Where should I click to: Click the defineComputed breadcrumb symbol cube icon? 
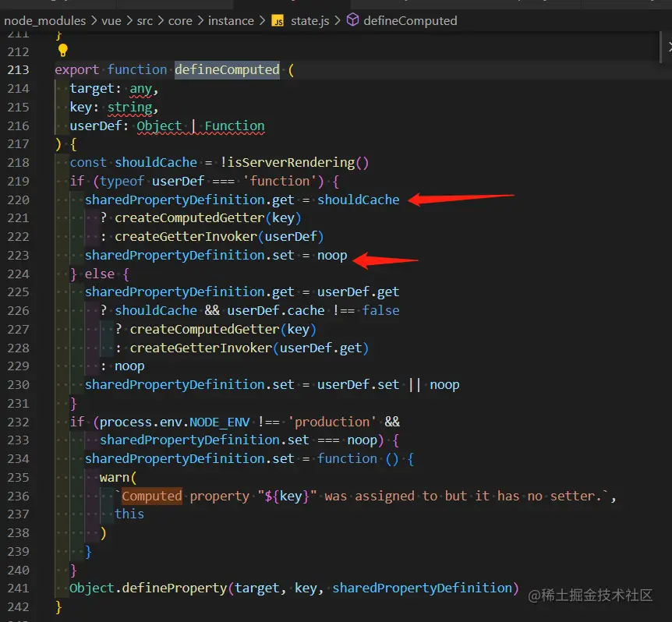click(352, 19)
